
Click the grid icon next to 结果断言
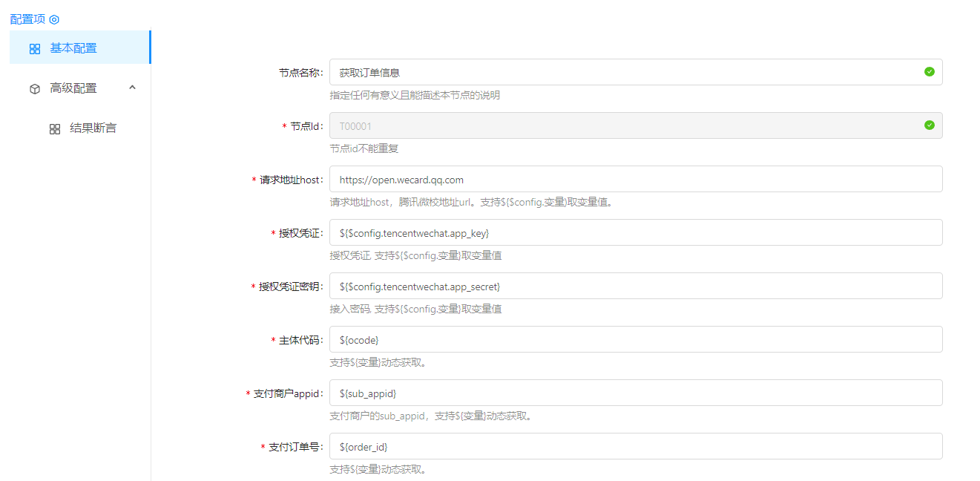pos(55,129)
